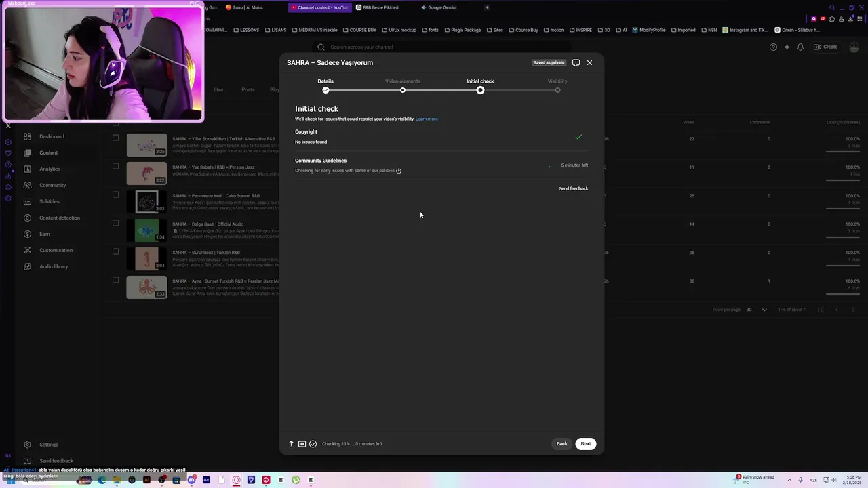Close the upload dialog with X

click(589, 62)
